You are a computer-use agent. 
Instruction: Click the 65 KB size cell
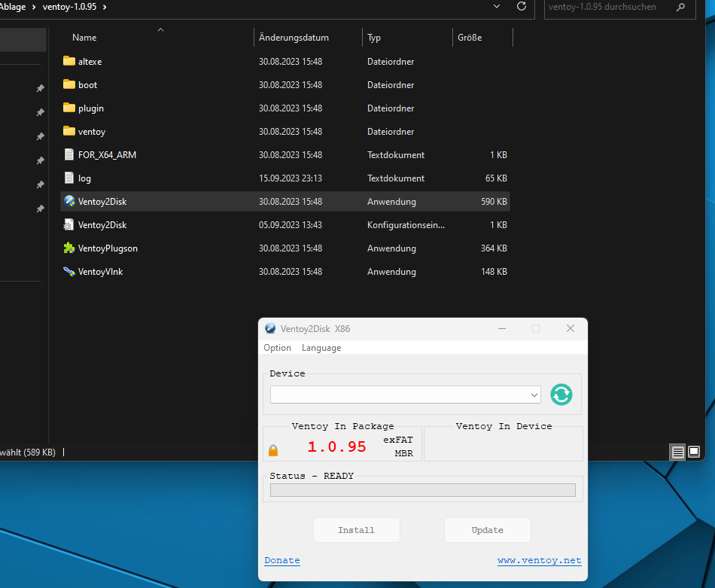(496, 178)
